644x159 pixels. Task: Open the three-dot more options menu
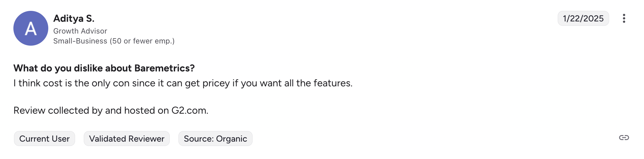[x=624, y=19]
